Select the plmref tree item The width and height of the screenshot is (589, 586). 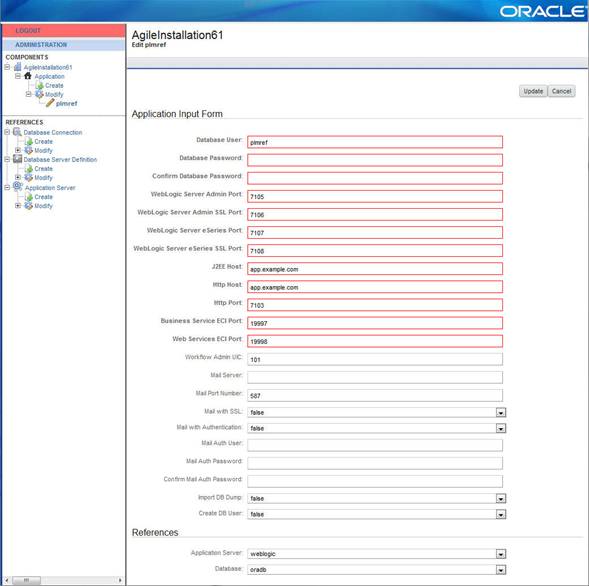[66, 103]
